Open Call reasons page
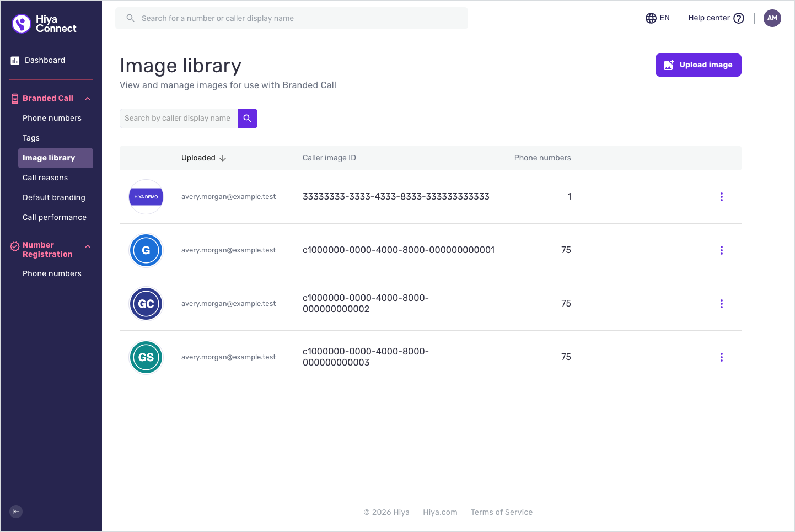Image resolution: width=795 pixels, height=532 pixels. tap(45, 178)
